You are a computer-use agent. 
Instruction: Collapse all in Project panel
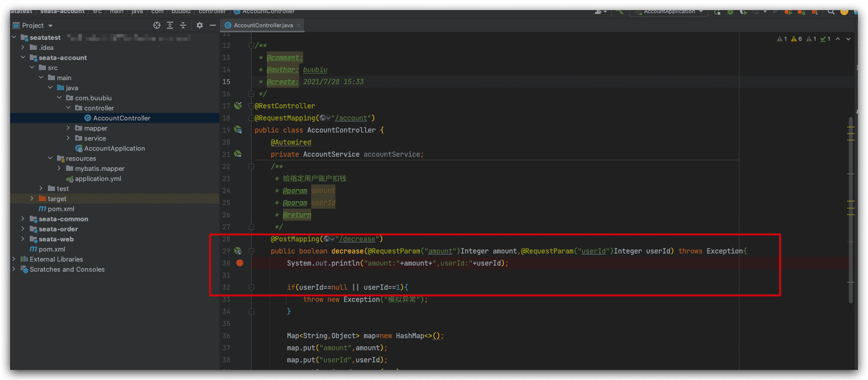[183, 25]
